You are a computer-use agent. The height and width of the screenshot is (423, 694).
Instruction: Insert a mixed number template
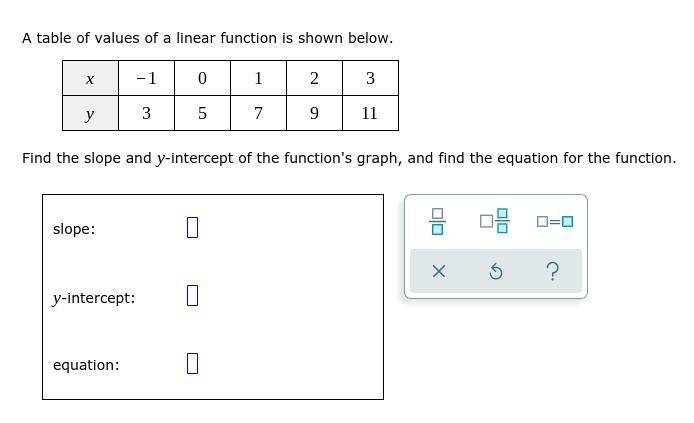[494, 221]
